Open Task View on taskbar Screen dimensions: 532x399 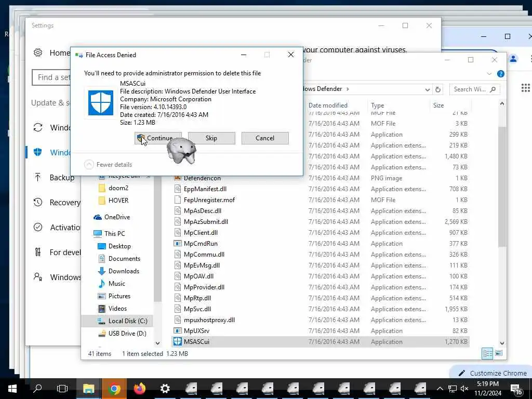pos(62,389)
